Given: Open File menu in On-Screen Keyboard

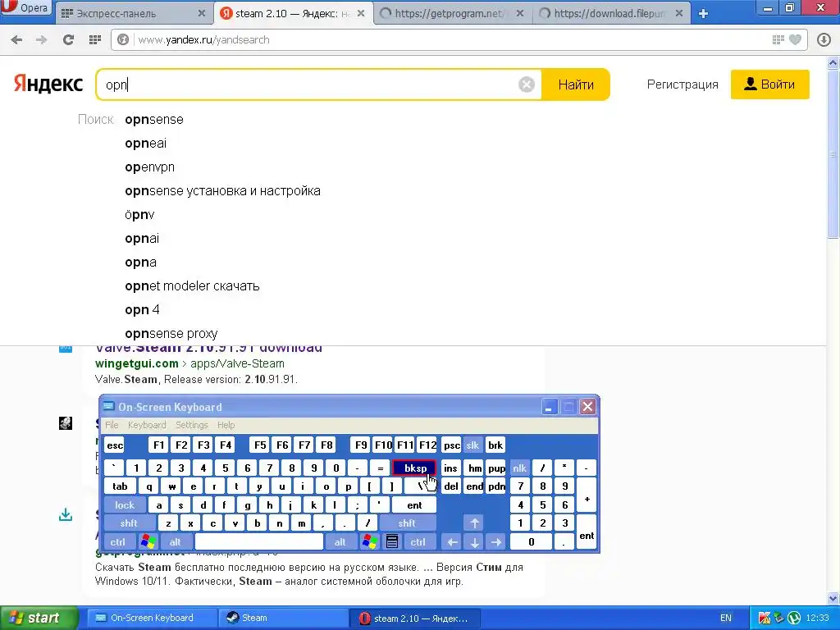Looking at the screenshot, I should [x=112, y=425].
